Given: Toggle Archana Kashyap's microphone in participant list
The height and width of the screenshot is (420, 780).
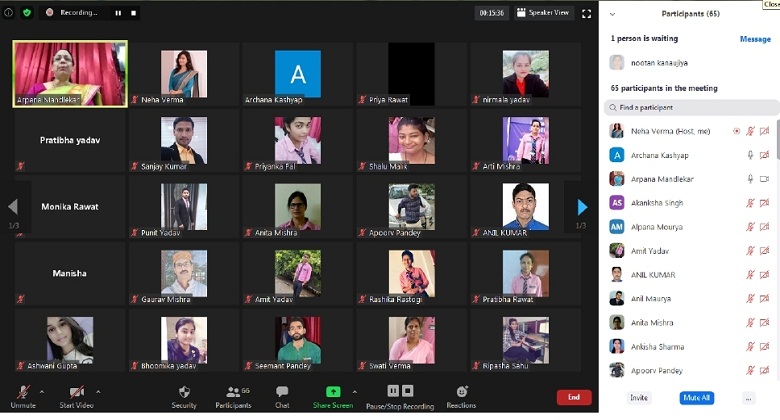Looking at the screenshot, I should pos(750,155).
